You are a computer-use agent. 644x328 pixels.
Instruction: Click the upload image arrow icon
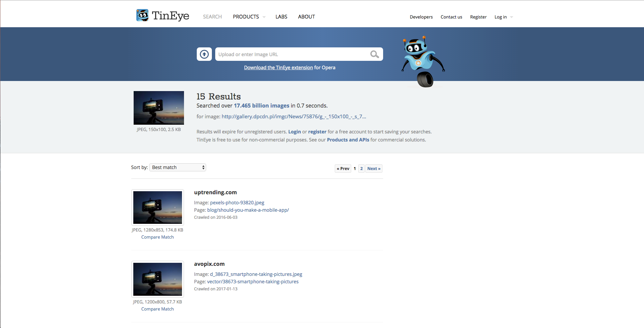click(x=204, y=54)
